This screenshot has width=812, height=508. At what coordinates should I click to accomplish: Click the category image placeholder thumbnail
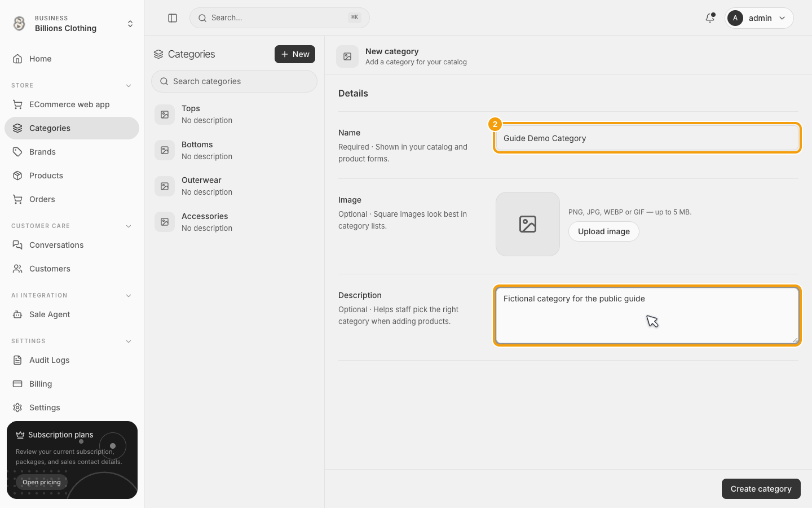(528, 224)
